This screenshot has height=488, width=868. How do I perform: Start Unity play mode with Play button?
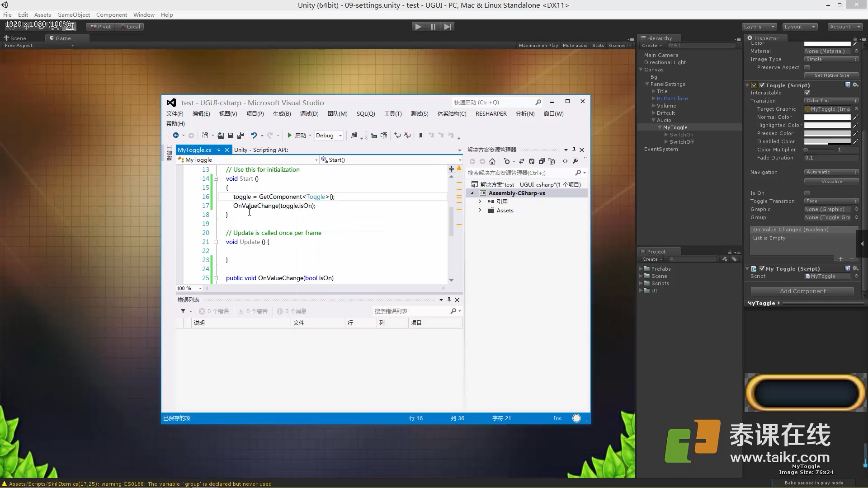coord(418,27)
